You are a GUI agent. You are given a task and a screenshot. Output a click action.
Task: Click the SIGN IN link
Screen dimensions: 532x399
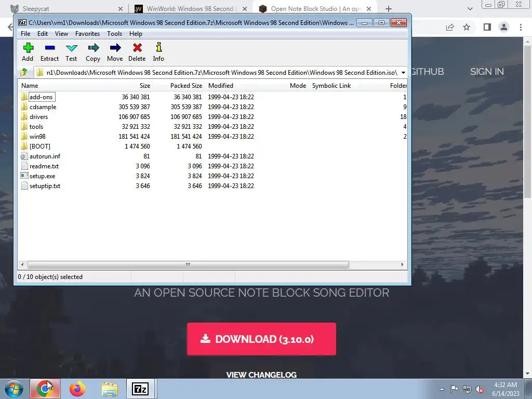487,72
